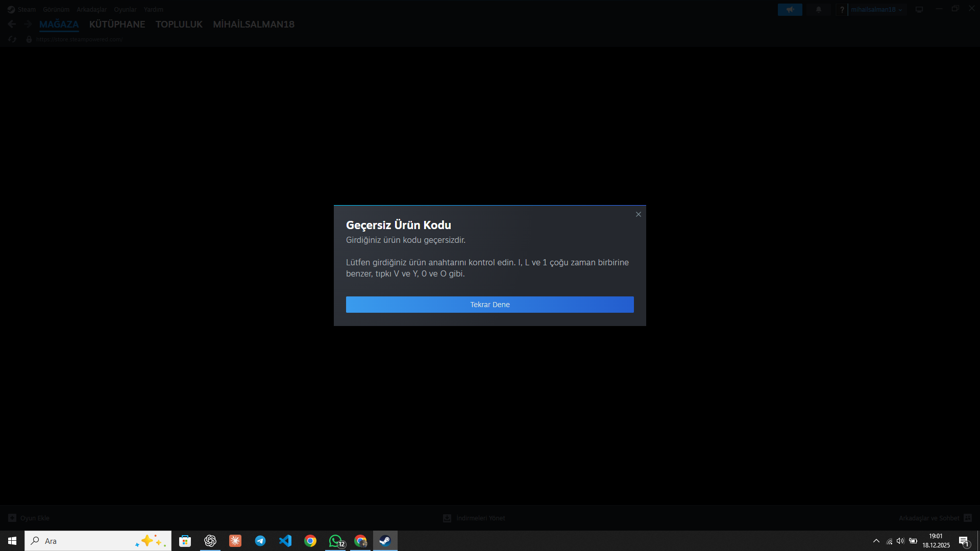
Task: Switch to the KÜTÜPHANE tab
Action: coord(117,24)
